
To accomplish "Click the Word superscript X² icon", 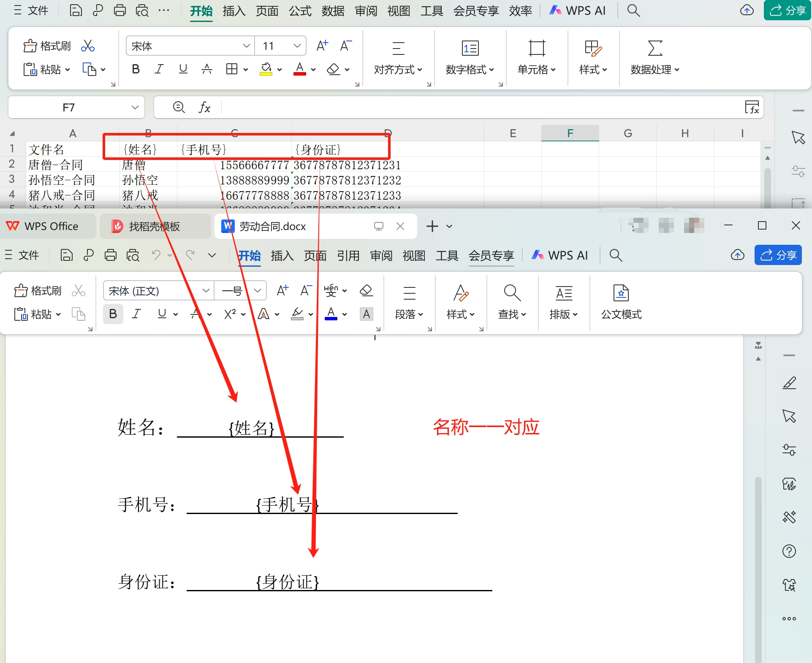I will (x=230, y=314).
